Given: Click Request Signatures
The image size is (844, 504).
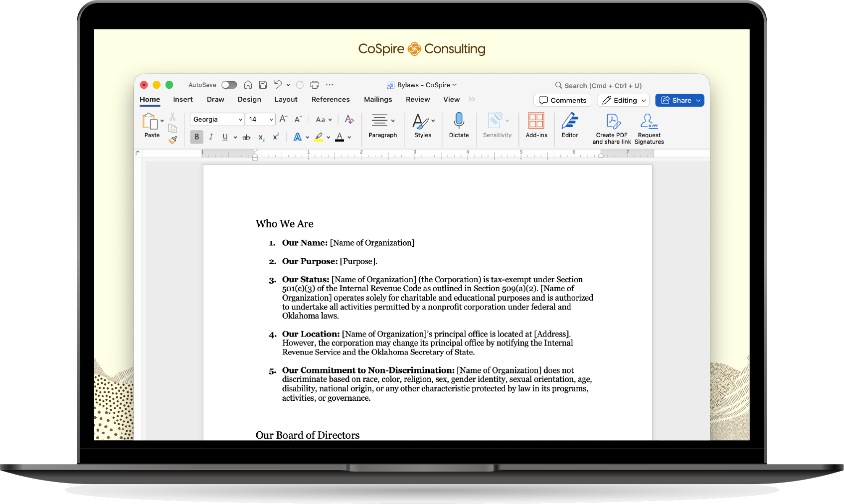Looking at the screenshot, I should point(649,129).
